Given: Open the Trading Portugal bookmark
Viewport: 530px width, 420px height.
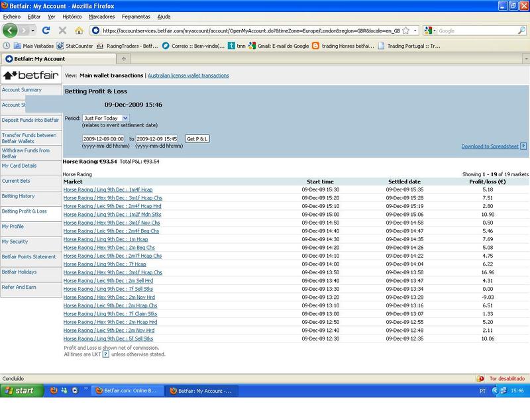Looking at the screenshot, I should [409, 46].
